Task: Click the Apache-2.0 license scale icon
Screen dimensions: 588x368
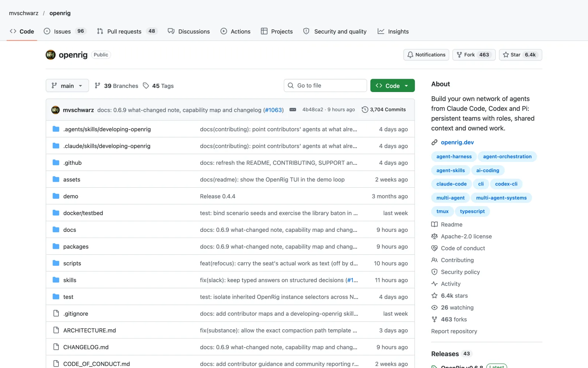Action: (434, 236)
